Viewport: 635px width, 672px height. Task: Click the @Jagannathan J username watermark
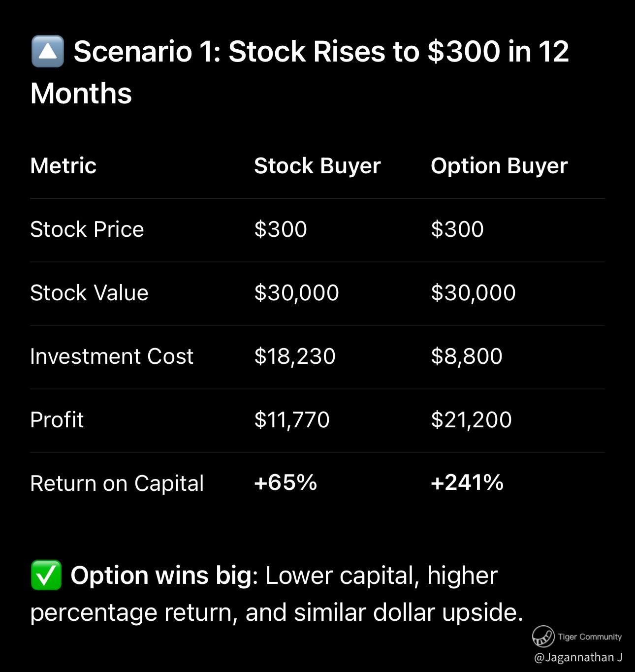(x=578, y=657)
